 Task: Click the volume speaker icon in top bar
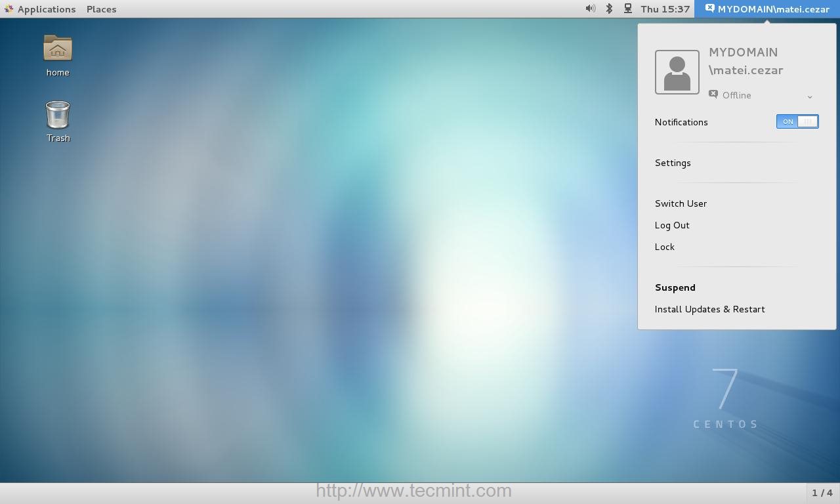(x=590, y=9)
